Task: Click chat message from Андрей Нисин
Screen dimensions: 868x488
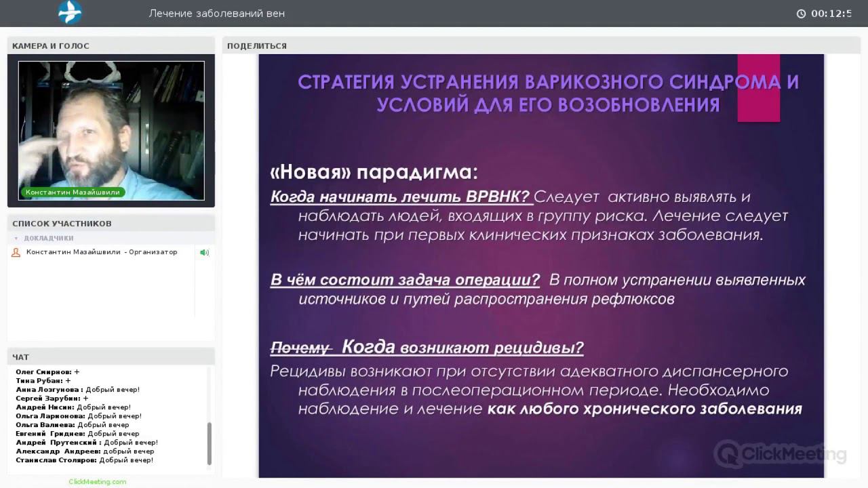Action: pyautogui.click(x=73, y=407)
